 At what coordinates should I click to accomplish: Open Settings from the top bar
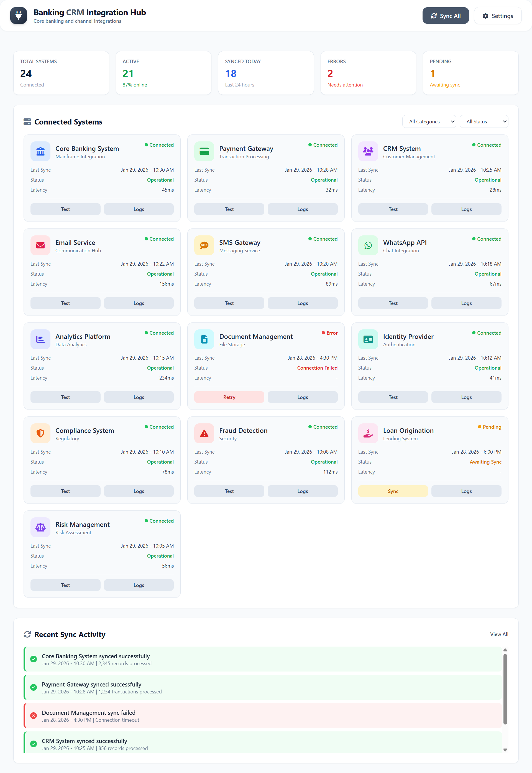coord(497,15)
